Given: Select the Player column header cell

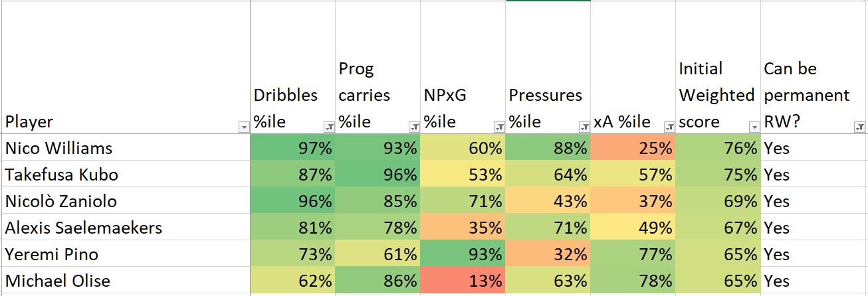Looking at the screenshot, I should (x=126, y=67).
